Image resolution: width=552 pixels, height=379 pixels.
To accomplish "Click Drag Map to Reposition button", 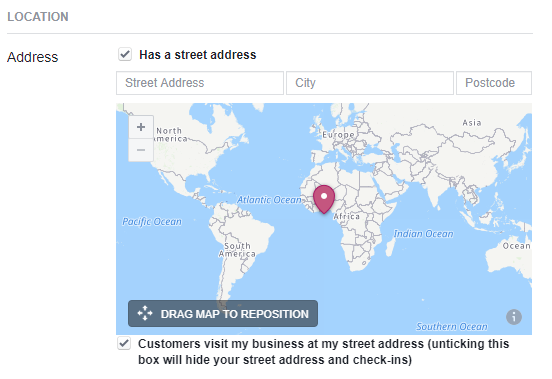I will click(x=223, y=314).
